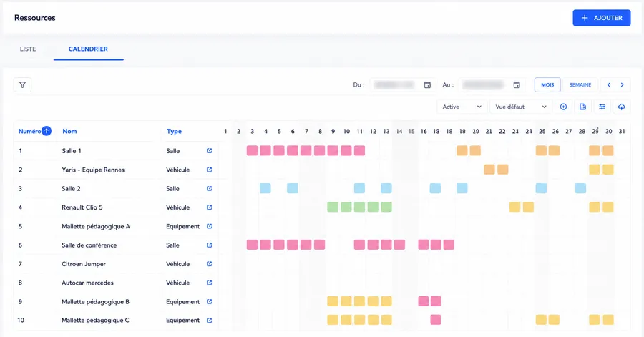The width and height of the screenshot is (644, 337).
Task: Open Mallette pédagogique A link icon
Action: point(209,226)
